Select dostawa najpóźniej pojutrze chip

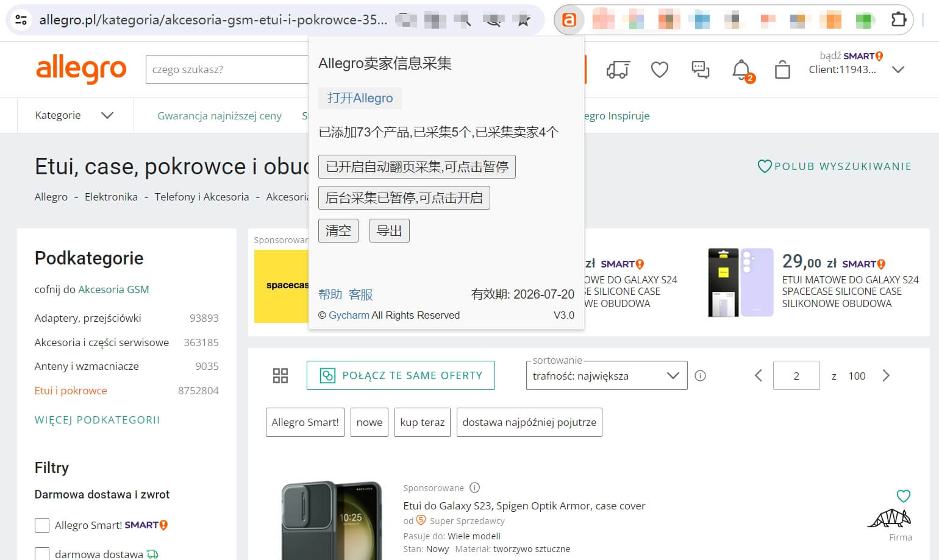529,422
